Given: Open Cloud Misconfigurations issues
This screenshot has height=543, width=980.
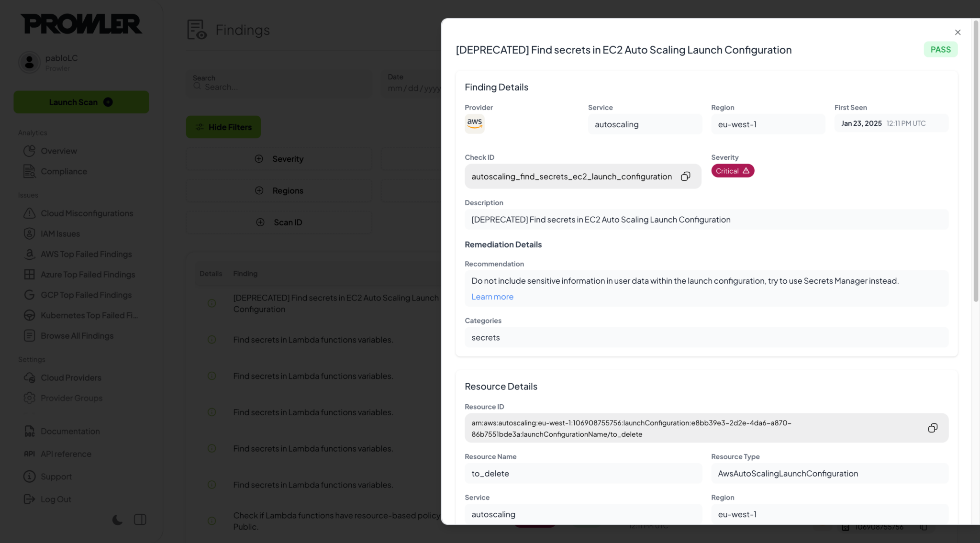Looking at the screenshot, I should (87, 213).
